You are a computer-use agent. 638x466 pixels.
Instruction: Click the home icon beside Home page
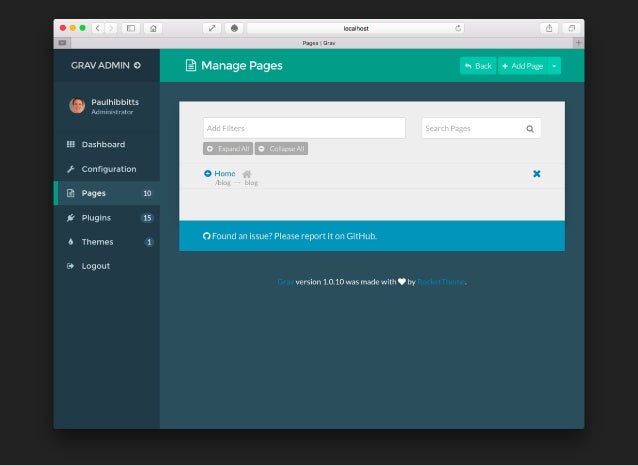tap(247, 174)
